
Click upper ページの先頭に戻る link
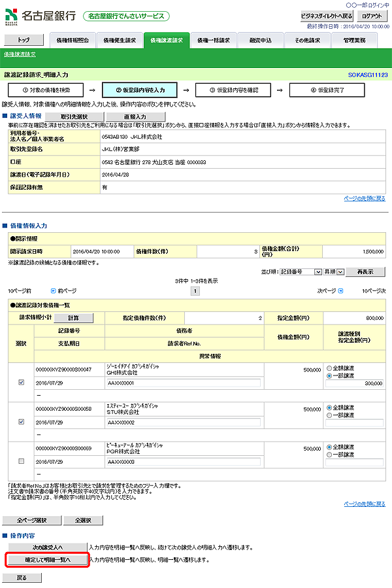pos(365,198)
